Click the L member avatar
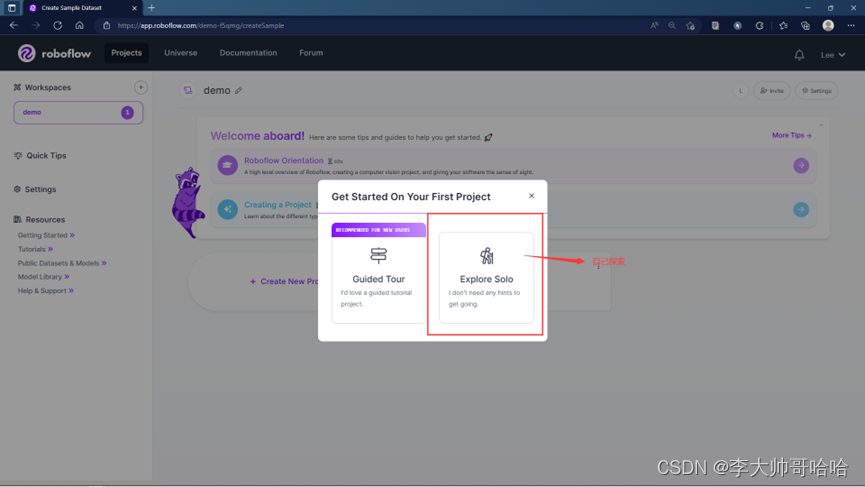The width and height of the screenshot is (865, 487). pyautogui.click(x=740, y=90)
